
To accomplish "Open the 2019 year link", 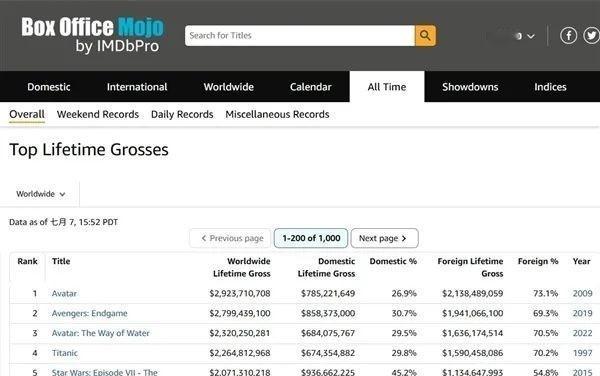I will click(582, 313).
